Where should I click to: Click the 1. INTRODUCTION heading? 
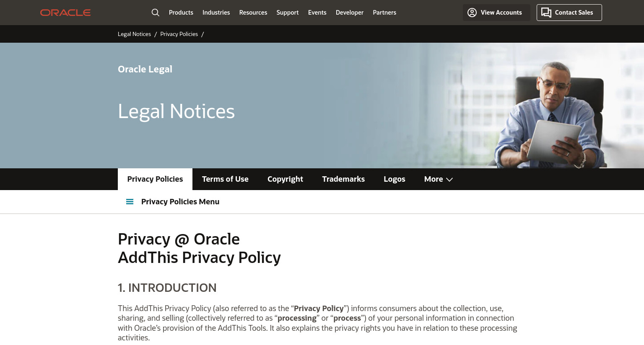(167, 288)
